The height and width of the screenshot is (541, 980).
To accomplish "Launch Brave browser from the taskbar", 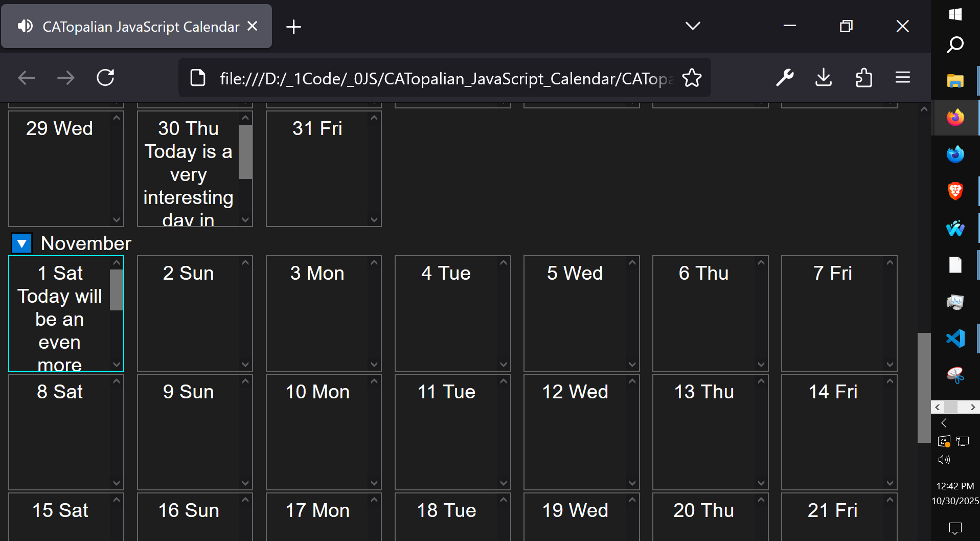I will coord(955,191).
